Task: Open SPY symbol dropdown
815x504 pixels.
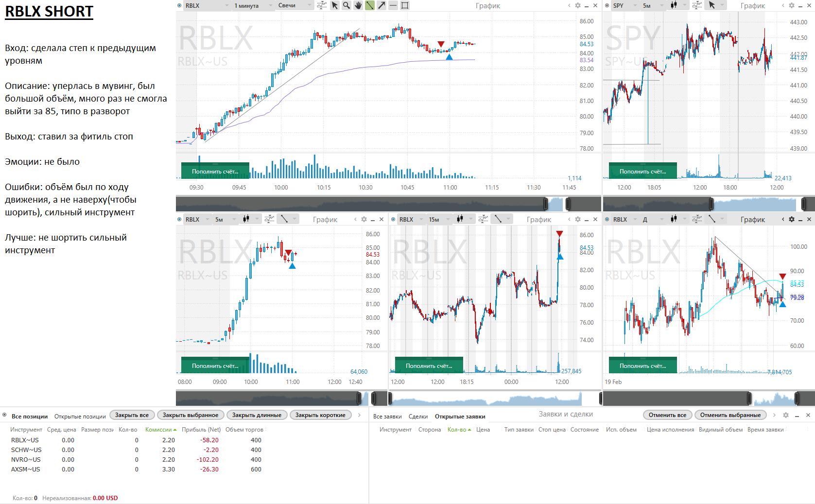Action: click(624, 5)
